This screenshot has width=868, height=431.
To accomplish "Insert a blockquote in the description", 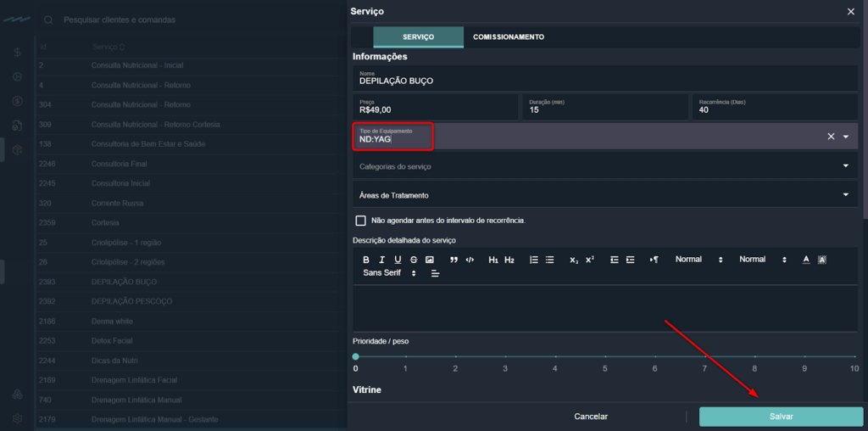I will point(453,260).
